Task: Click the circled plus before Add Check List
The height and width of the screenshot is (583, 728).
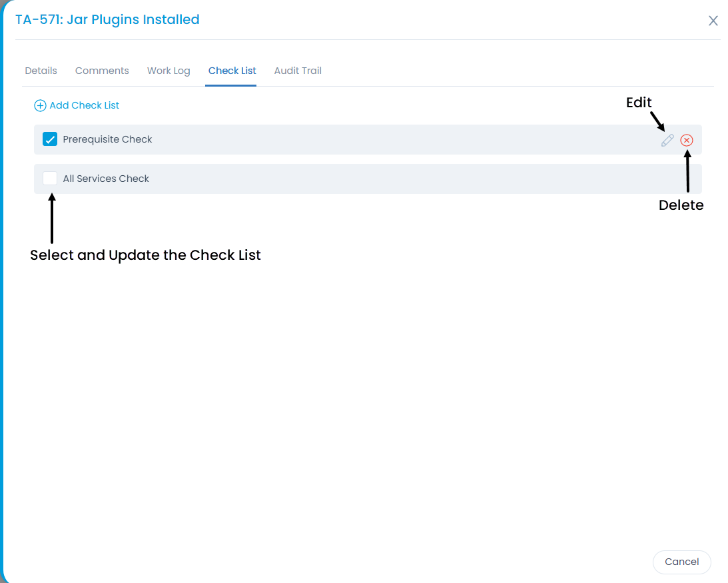Action: pos(40,105)
